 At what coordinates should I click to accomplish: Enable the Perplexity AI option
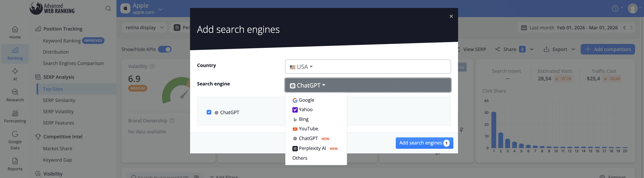(312, 148)
